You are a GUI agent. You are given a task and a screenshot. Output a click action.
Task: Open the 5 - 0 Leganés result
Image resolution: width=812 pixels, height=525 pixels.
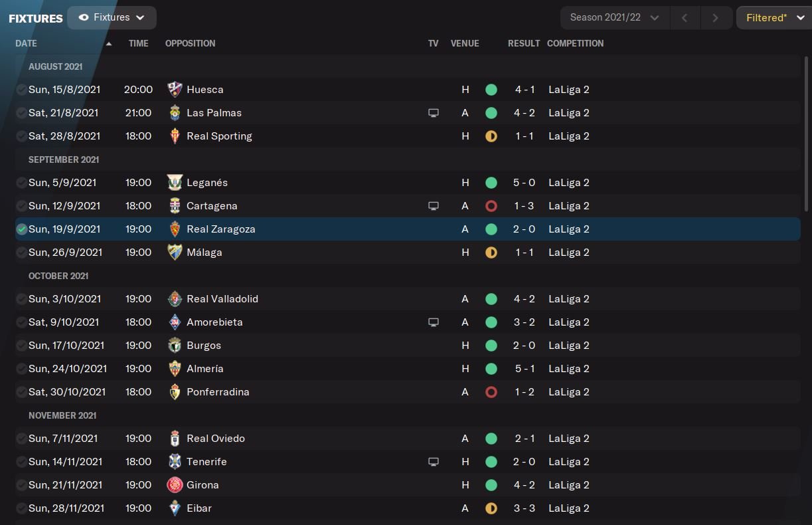[524, 183]
